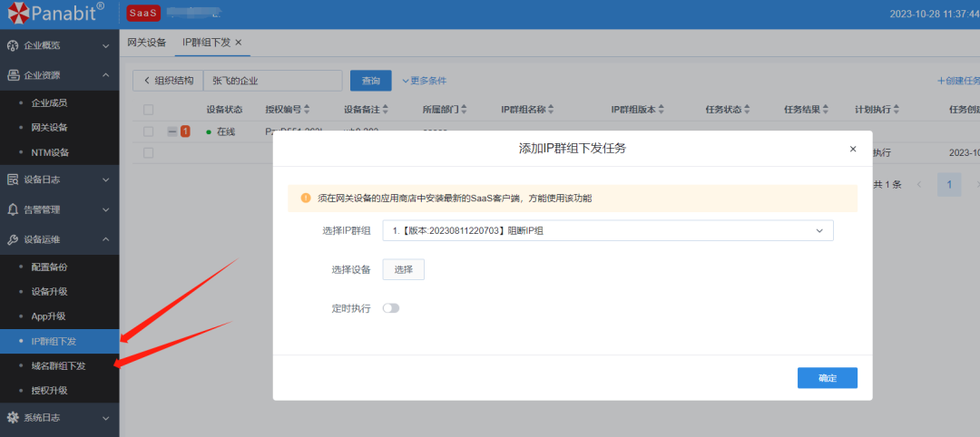The height and width of the screenshot is (437, 980).
Task: Check the select-all header checkbox
Action: [x=148, y=110]
